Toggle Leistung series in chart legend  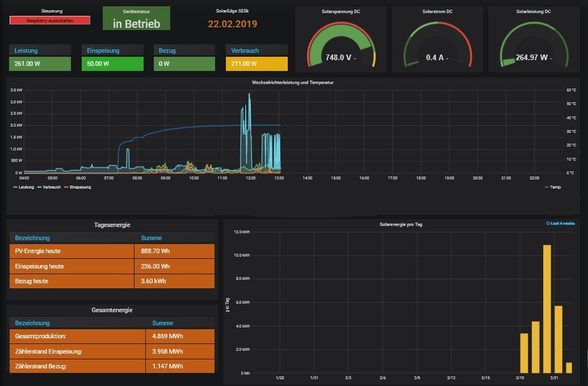(x=24, y=187)
